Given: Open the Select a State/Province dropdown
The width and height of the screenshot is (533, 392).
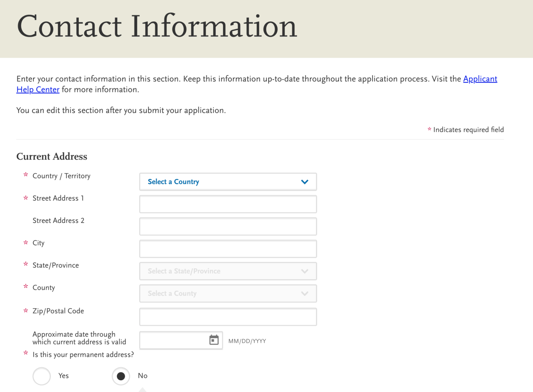Looking at the screenshot, I should tap(227, 271).
